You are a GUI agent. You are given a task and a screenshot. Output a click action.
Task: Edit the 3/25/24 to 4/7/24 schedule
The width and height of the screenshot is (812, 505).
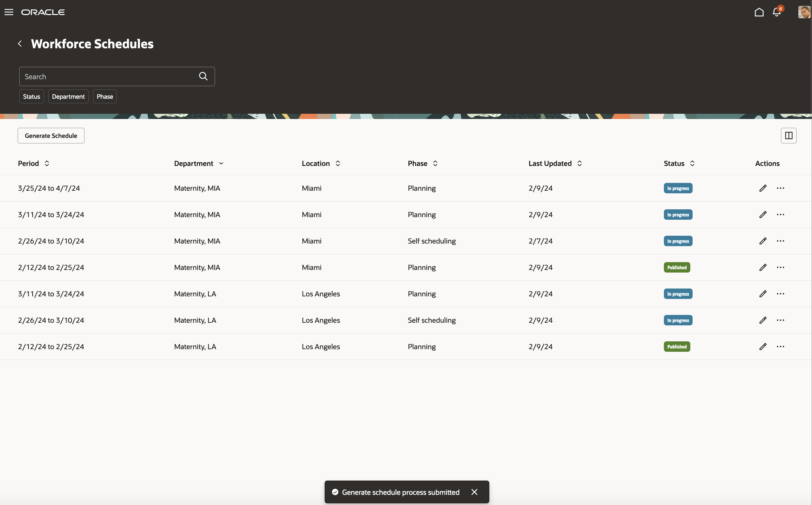pyautogui.click(x=762, y=188)
